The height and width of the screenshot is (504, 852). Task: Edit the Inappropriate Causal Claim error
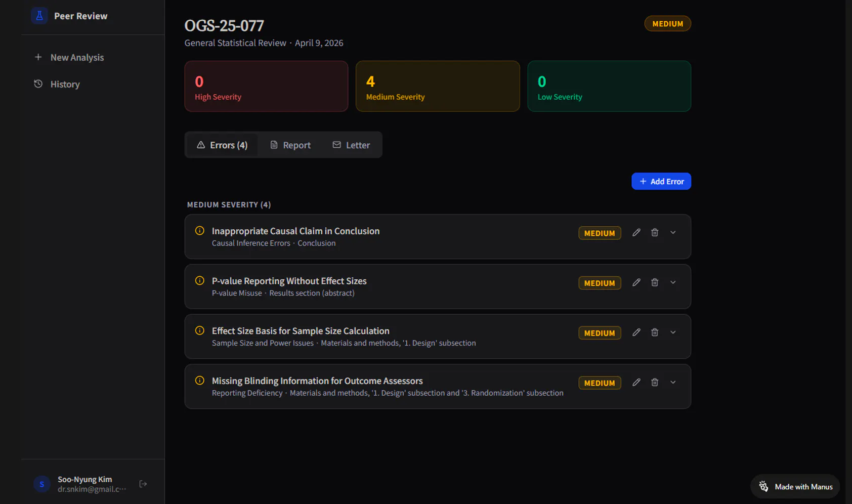coord(636,233)
